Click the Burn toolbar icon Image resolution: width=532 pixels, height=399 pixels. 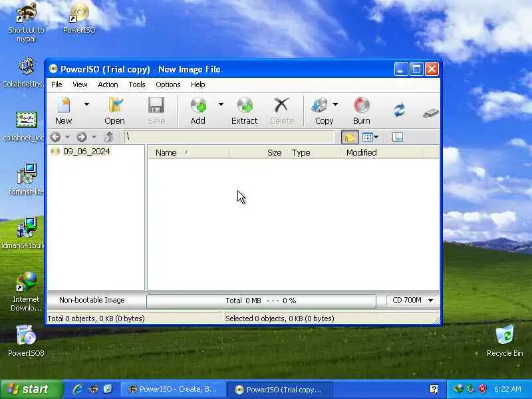click(x=362, y=110)
